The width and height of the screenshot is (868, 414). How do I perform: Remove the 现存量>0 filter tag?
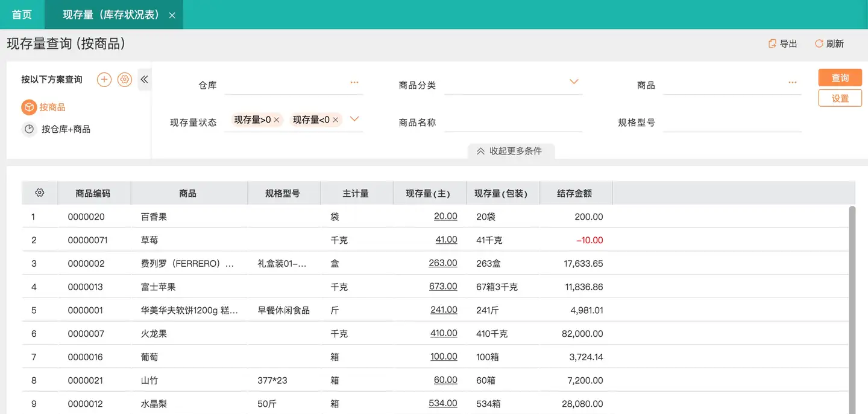277,120
